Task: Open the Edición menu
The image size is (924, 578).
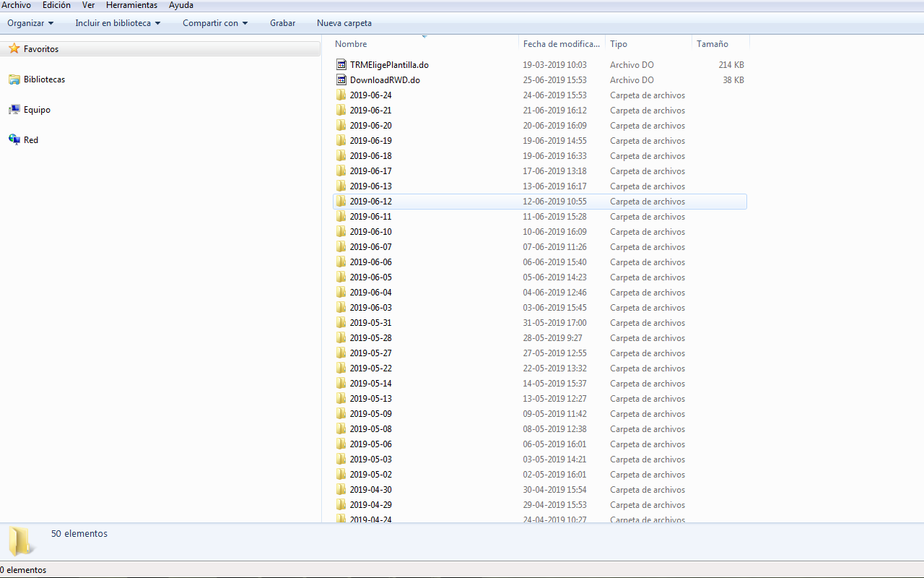Action: pyautogui.click(x=56, y=5)
